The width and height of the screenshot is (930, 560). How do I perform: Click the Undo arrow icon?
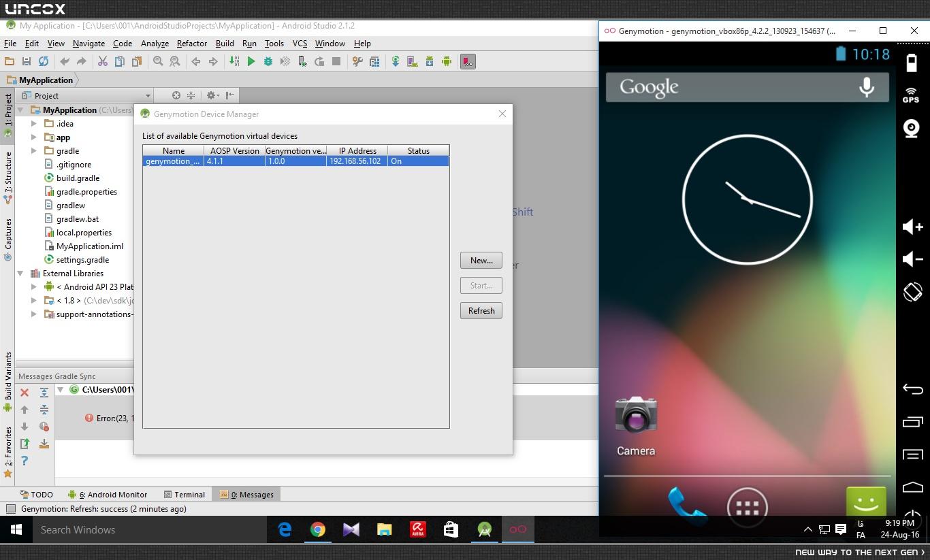tap(65, 61)
